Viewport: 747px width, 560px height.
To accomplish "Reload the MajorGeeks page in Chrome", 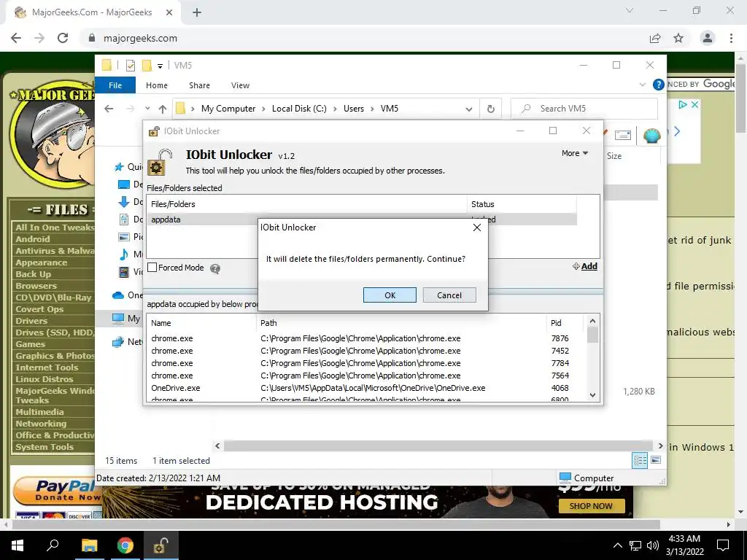I will click(x=63, y=38).
